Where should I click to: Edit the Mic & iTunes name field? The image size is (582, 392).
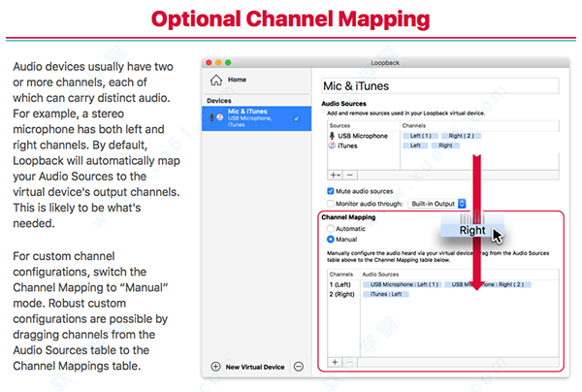coord(440,85)
